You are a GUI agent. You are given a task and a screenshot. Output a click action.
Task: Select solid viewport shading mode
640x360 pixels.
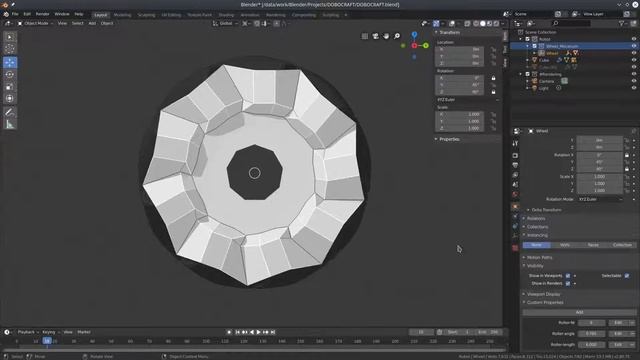[483, 24]
